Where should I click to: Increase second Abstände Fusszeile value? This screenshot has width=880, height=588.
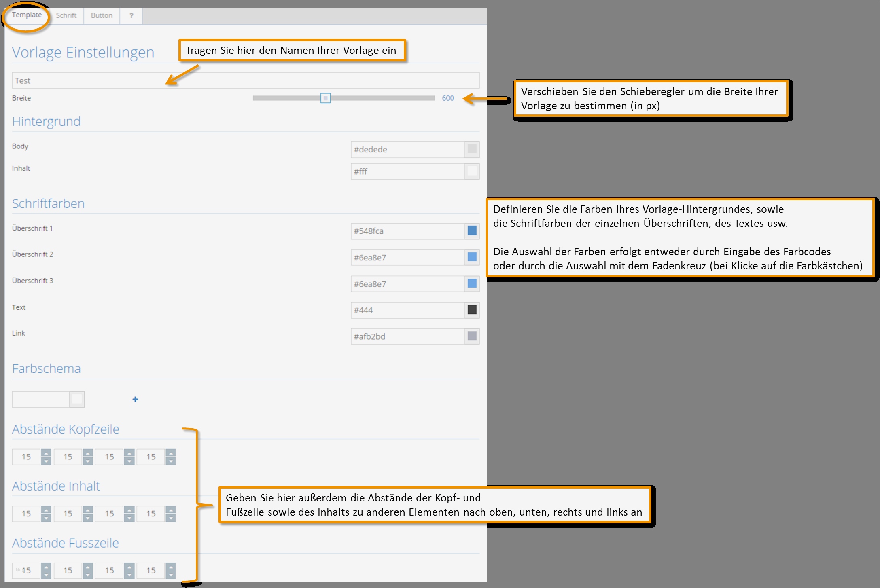[x=88, y=567]
